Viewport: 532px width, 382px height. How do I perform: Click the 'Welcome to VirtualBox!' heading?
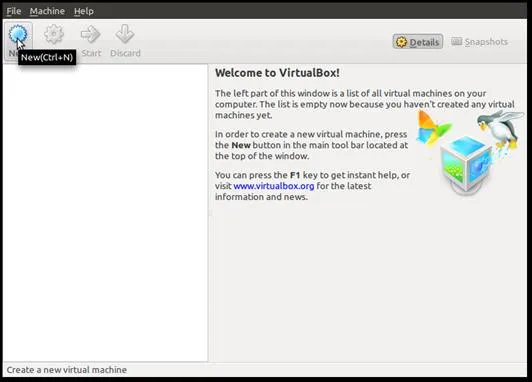point(277,73)
